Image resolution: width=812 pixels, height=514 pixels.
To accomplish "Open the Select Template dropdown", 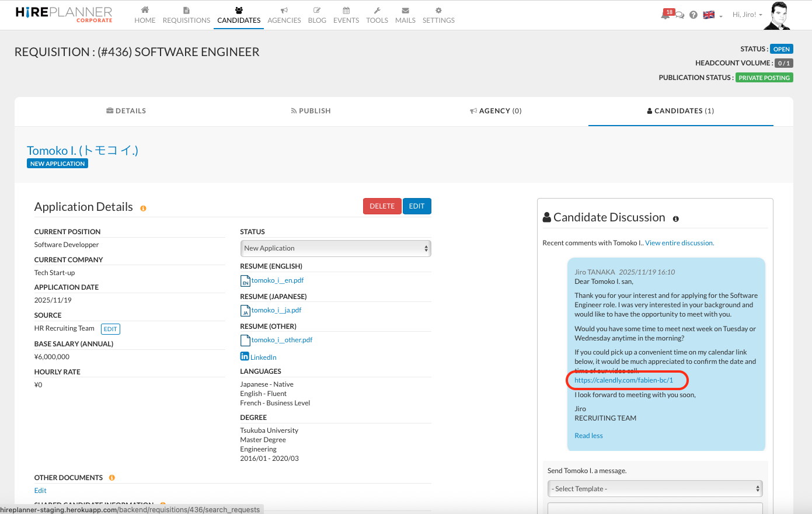I will click(x=654, y=489).
